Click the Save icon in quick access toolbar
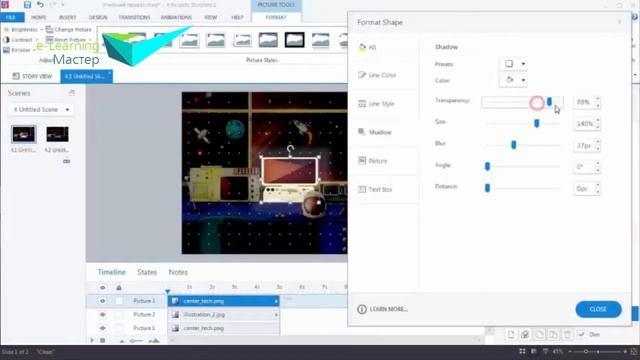This screenshot has width=640, height=360. (x=27, y=5)
